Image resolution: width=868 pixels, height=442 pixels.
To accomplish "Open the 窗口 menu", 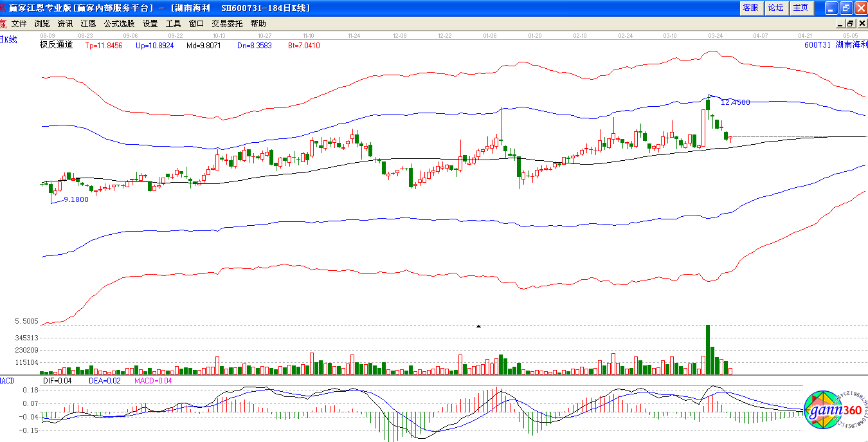I will coord(196,23).
